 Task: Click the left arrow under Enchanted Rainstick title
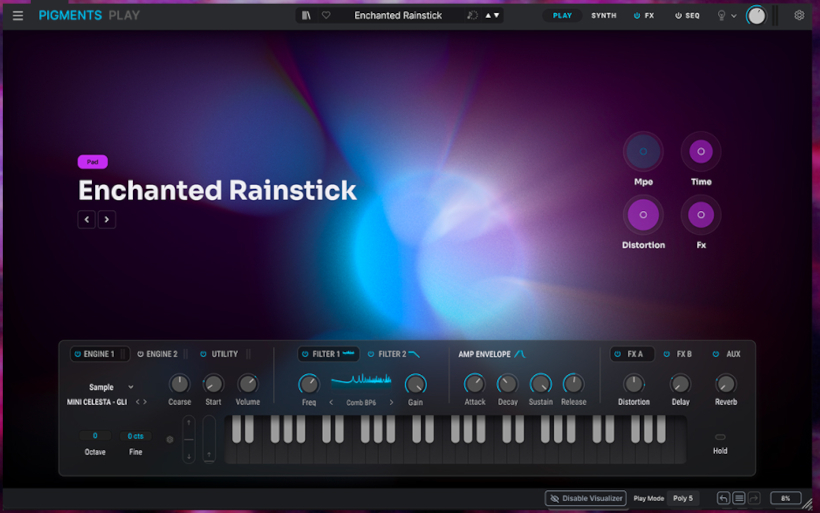coord(87,220)
